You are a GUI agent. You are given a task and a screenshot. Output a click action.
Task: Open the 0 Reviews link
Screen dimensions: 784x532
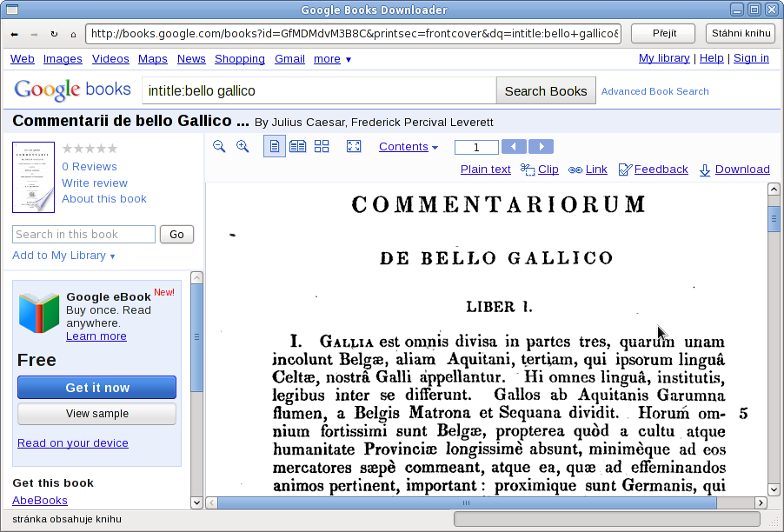point(90,167)
